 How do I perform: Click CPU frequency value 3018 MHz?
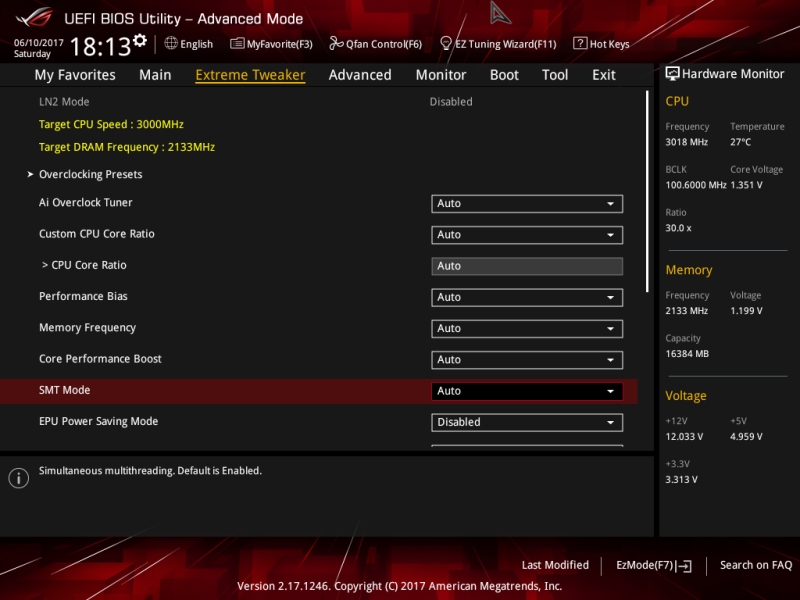[x=687, y=142]
